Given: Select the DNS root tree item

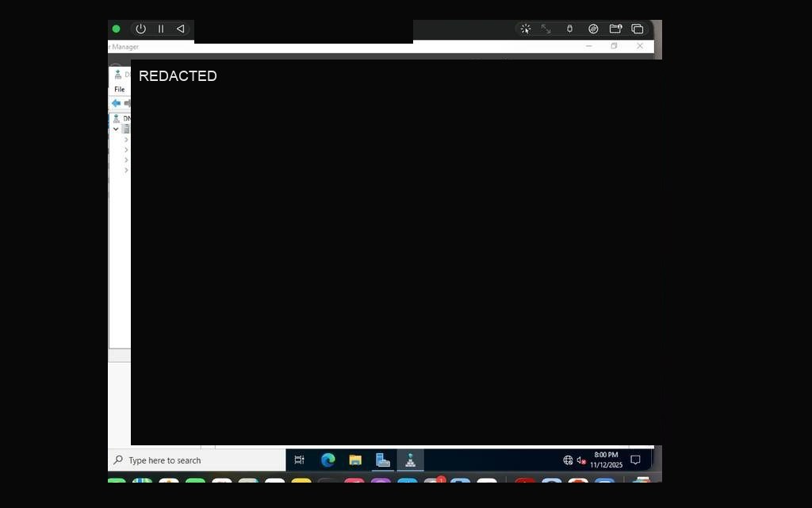Looking at the screenshot, I should pos(121,119).
